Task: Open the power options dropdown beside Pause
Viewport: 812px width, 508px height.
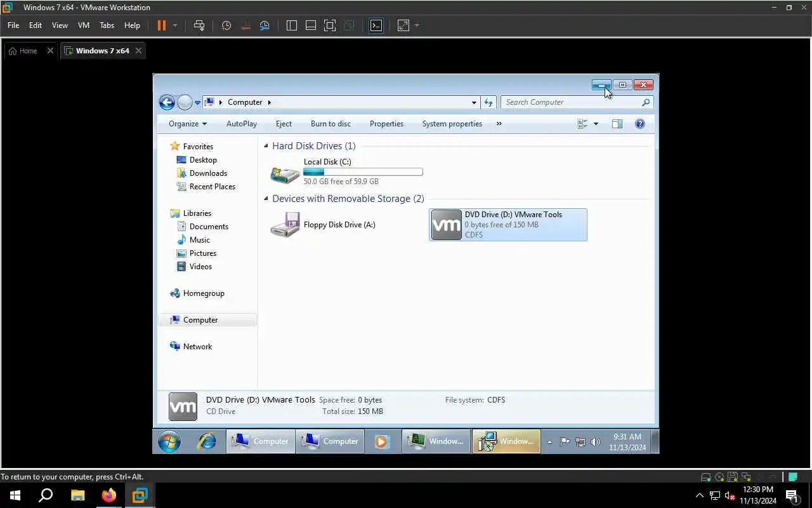Action: click(x=175, y=25)
